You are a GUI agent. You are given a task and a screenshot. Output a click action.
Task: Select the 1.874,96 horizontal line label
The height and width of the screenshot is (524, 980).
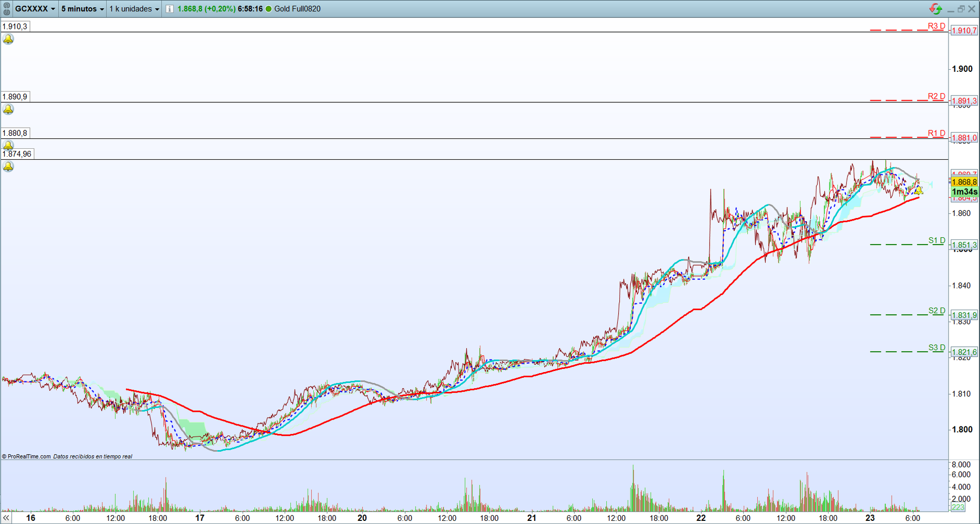point(17,154)
